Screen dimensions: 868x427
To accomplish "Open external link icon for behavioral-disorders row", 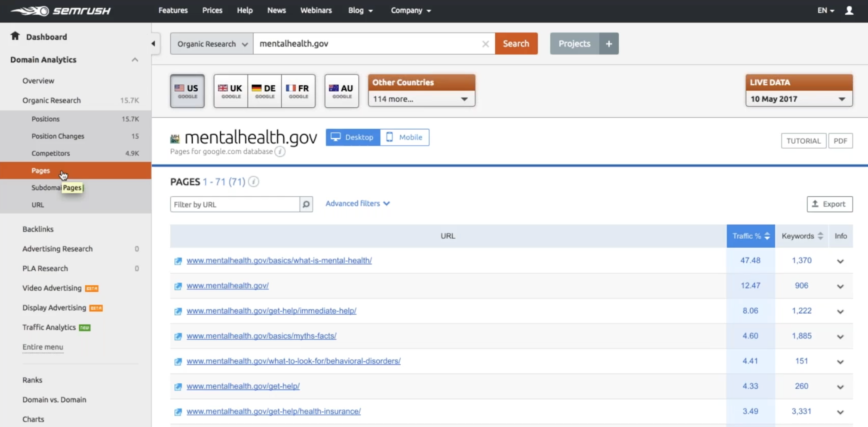I will click(x=178, y=361).
